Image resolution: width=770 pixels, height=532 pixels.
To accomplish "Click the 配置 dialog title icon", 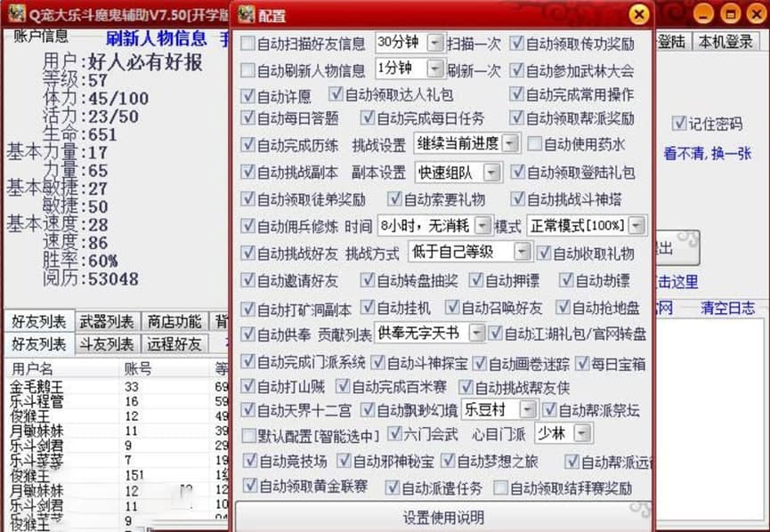I will (x=246, y=15).
